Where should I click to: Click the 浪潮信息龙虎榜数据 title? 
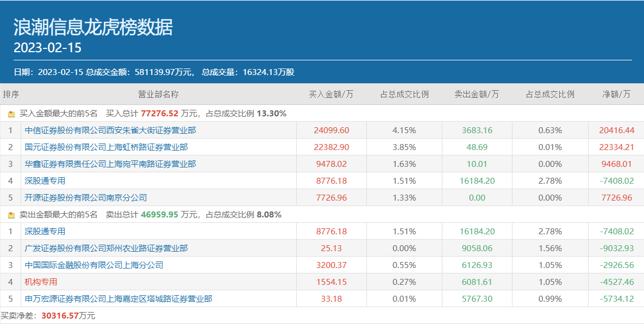[x=93, y=27]
